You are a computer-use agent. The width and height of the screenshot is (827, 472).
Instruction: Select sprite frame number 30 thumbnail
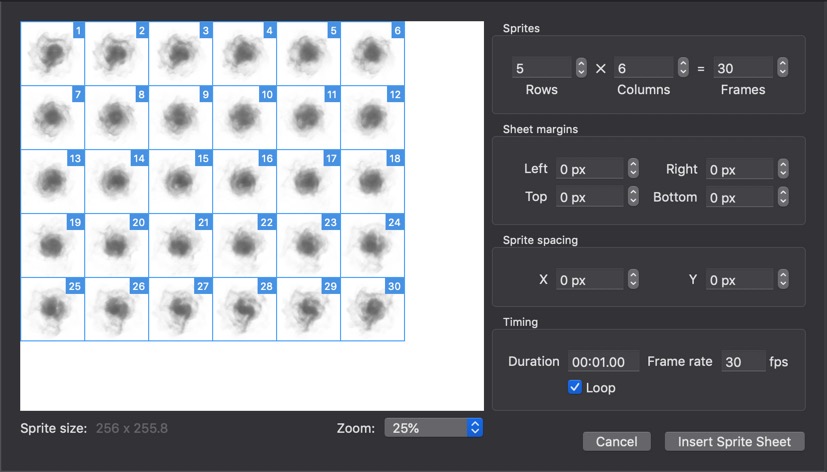(x=372, y=309)
